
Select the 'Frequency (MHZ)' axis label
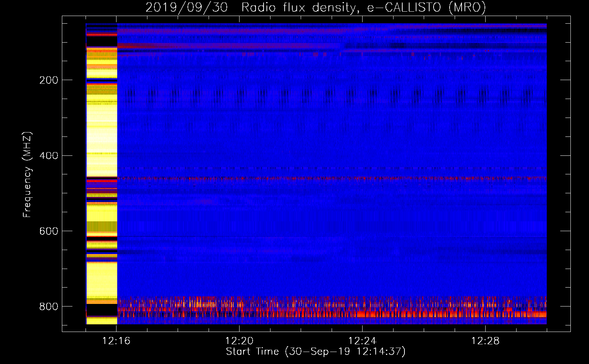[27, 174]
